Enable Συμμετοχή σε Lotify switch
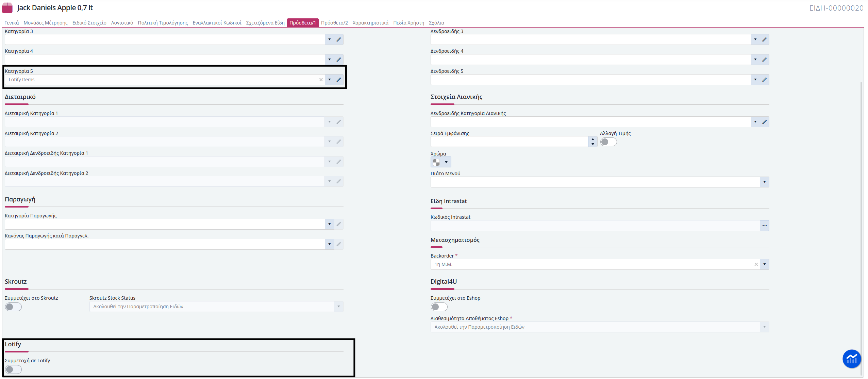The width and height of the screenshot is (868, 379). [x=13, y=369]
